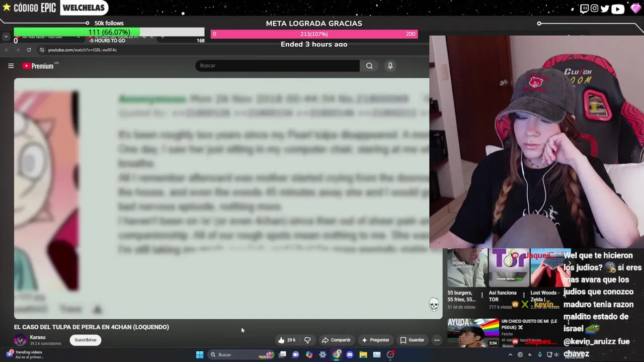Open a new browser tab
Screen dimensions: 644x362
coord(162,37)
